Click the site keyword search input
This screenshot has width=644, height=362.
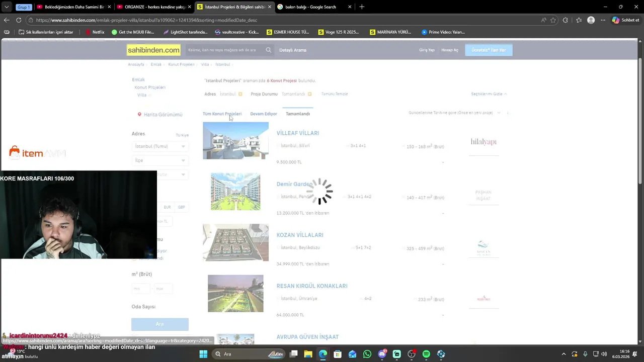coord(224,50)
